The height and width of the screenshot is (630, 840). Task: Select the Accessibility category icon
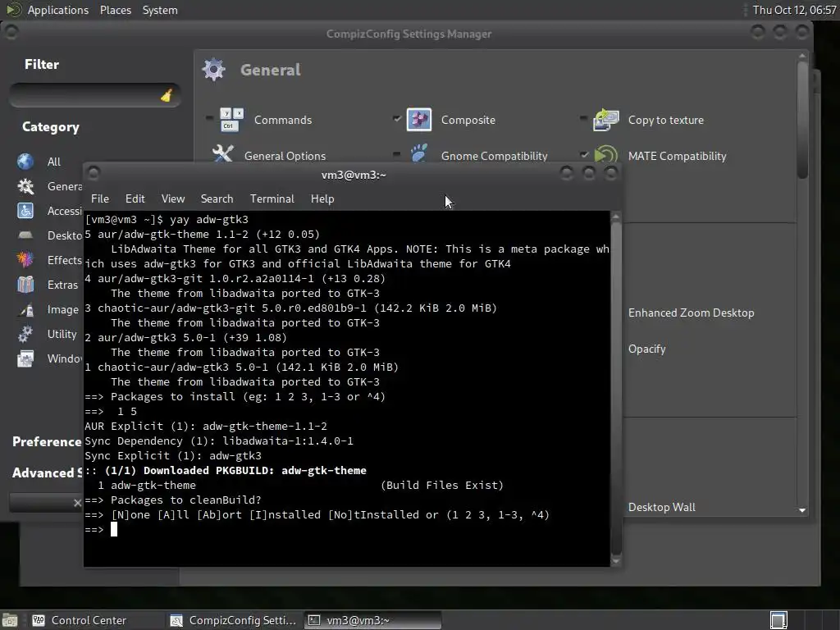click(25, 211)
